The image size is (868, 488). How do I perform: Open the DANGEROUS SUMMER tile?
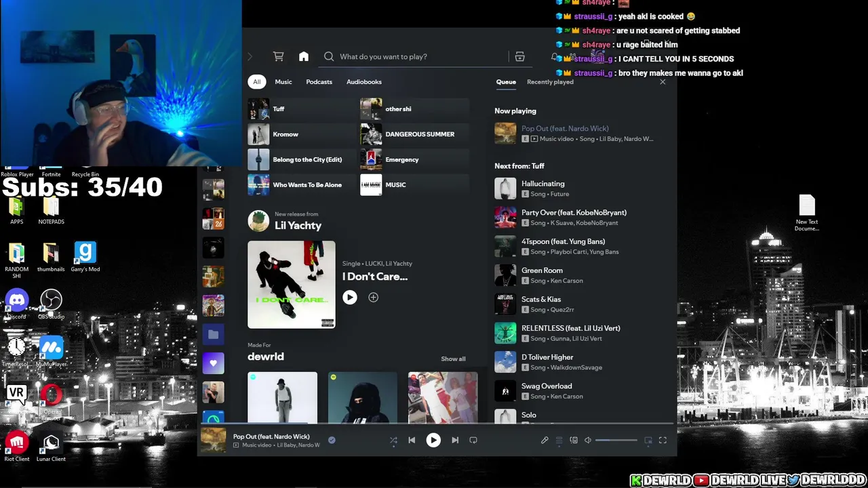[x=414, y=134]
